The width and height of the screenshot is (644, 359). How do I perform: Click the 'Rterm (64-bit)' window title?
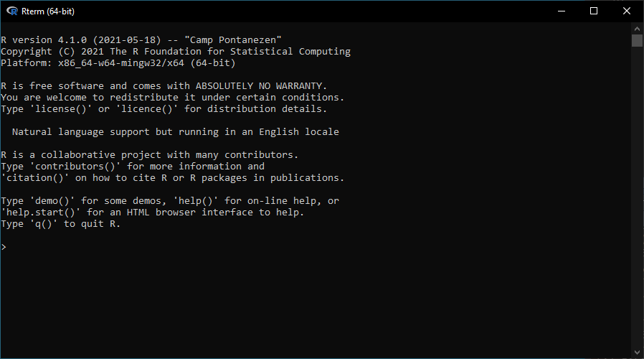tap(49, 11)
